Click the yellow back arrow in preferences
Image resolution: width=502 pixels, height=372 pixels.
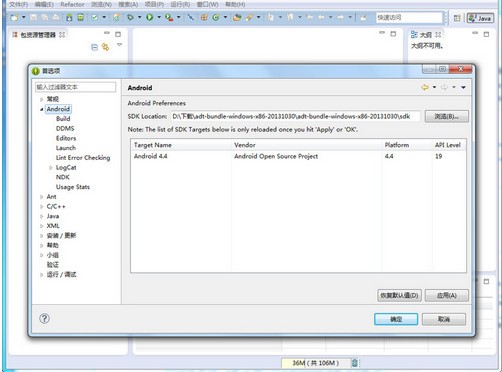(425, 87)
